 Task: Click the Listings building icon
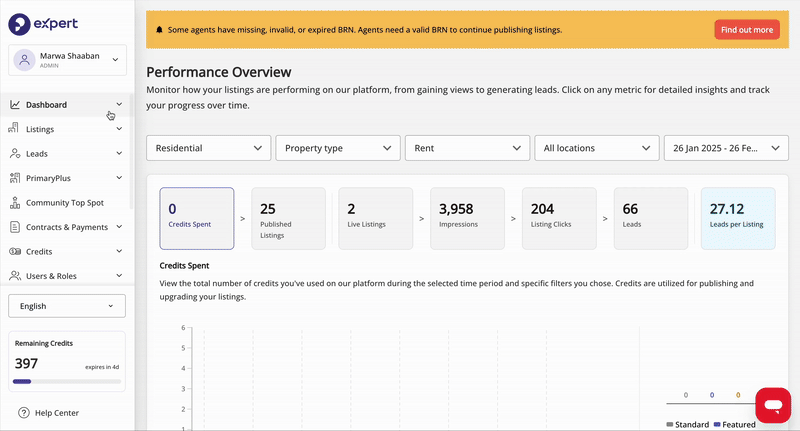[14, 128]
